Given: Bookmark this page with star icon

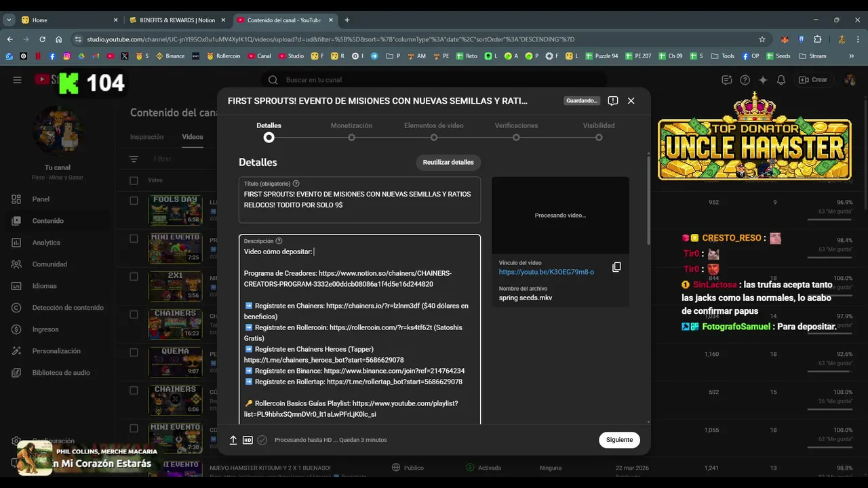Looking at the screenshot, I should pyautogui.click(x=762, y=39).
